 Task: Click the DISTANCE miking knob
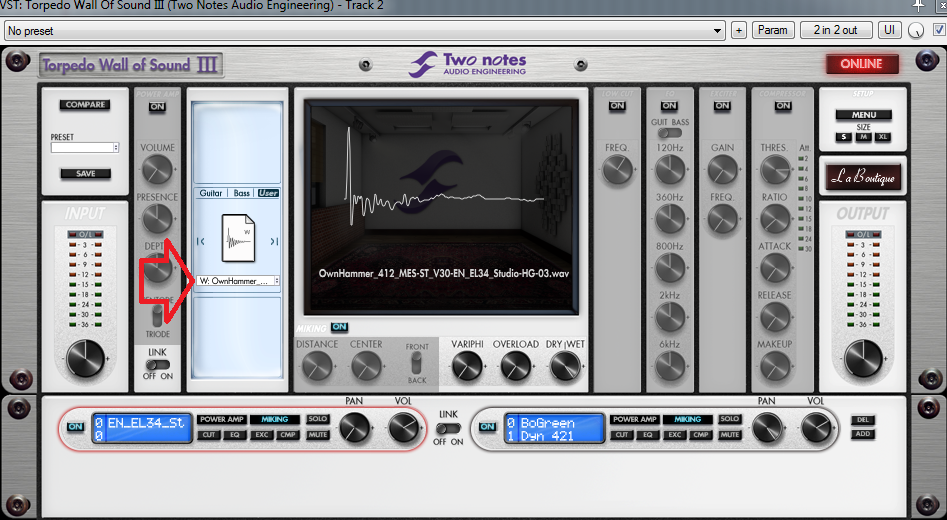[316, 366]
